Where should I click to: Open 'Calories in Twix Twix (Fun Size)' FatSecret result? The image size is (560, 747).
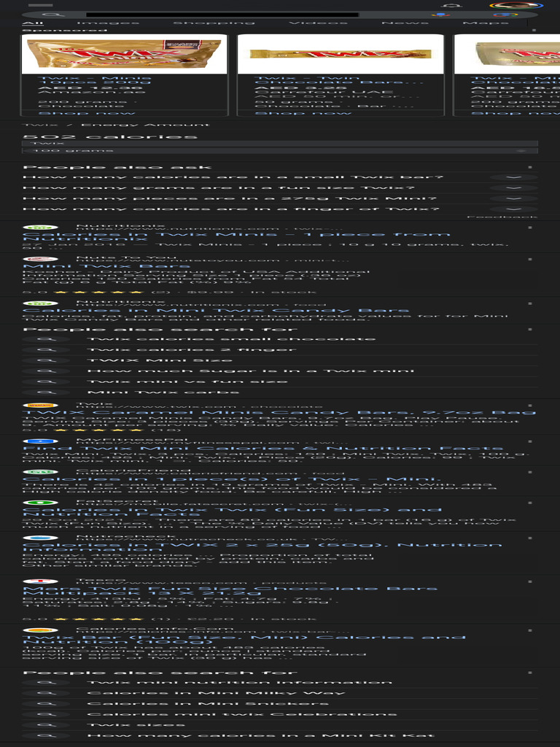232,512
